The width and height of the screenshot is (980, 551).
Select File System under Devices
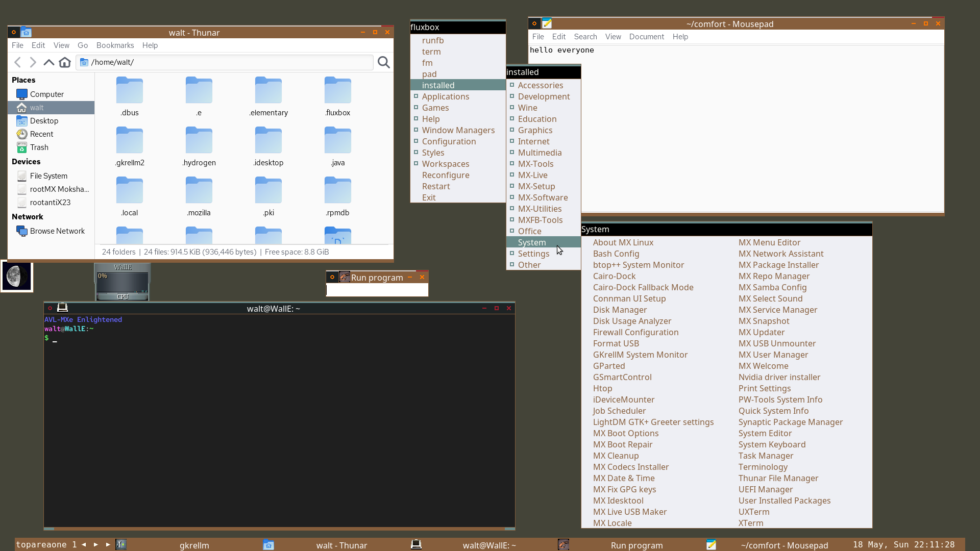pos(48,176)
